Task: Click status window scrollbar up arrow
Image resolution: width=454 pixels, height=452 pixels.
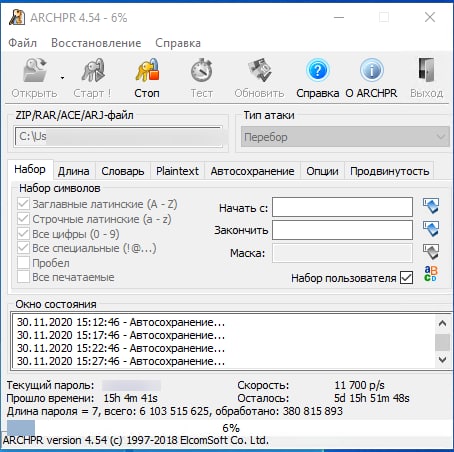Action: [442, 323]
